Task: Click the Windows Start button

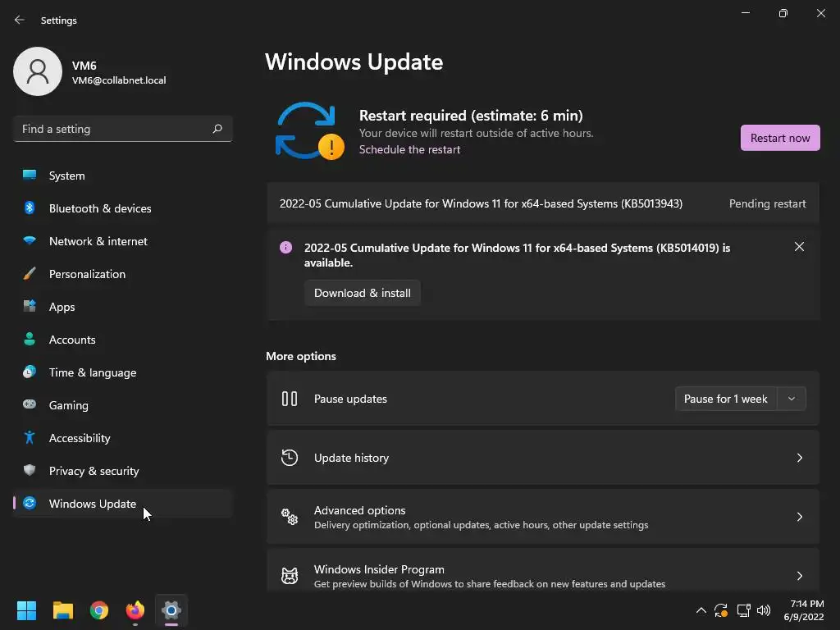Action: [x=27, y=610]
